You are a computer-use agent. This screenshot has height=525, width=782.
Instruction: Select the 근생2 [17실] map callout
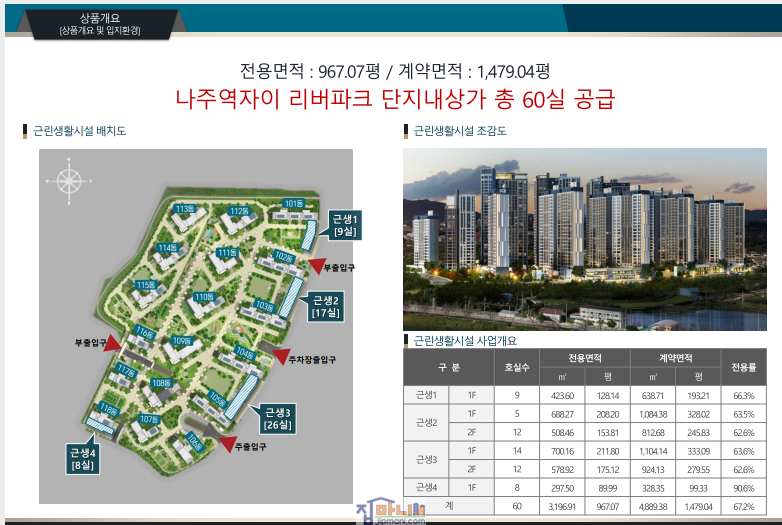click(x=326, y=306)
